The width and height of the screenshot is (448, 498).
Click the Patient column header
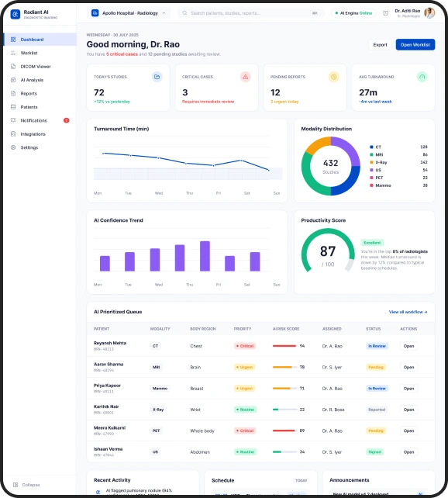pos(102,329)
